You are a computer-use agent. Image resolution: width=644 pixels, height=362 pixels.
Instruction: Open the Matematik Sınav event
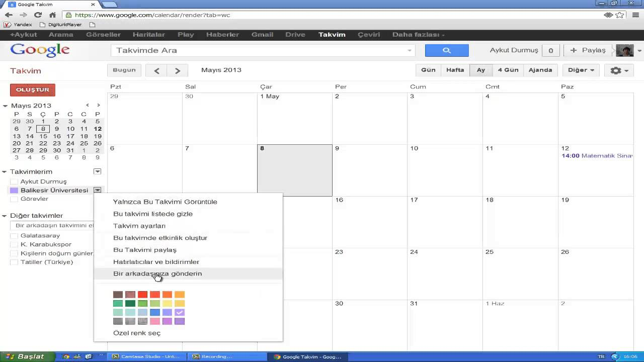coord(597,156)
